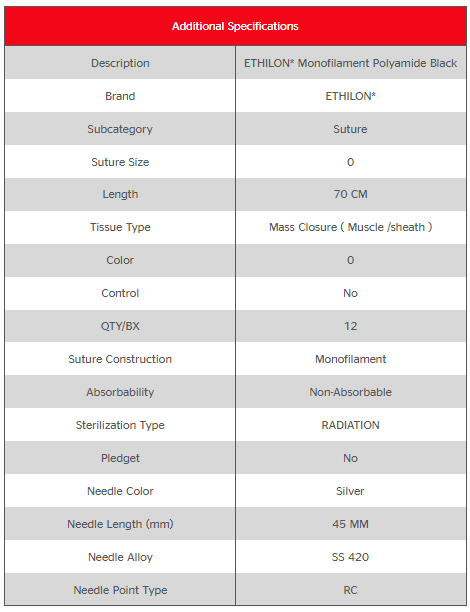Click the Tissue Type label
This screenshot has width=470, height=612.
[120, 227]
